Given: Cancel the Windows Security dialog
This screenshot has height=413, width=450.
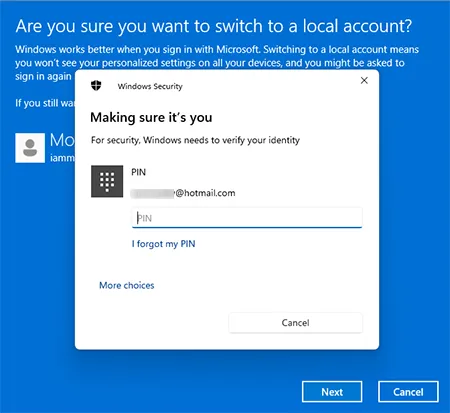Looking at the screenshot, I should coord(295,323).
